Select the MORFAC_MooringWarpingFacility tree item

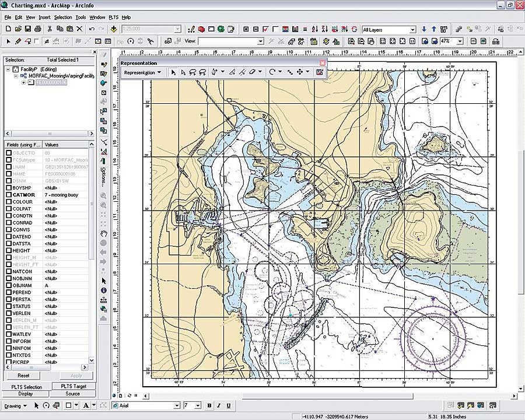tap(61, 76)
